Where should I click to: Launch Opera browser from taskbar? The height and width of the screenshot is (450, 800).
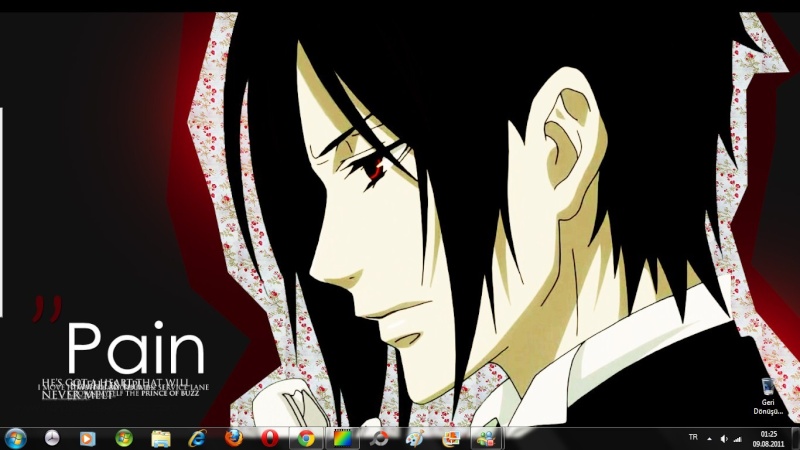pyautogui.click(x=269, y=438)
